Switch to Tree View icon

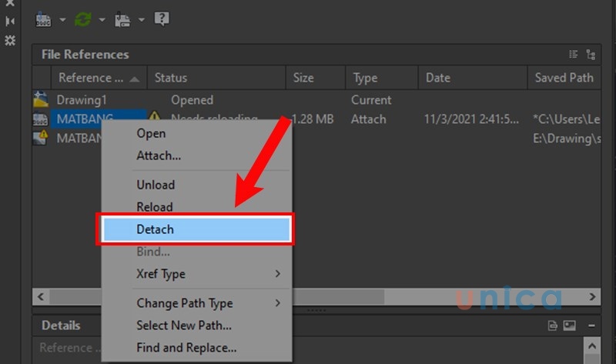[x=591, y=55]
